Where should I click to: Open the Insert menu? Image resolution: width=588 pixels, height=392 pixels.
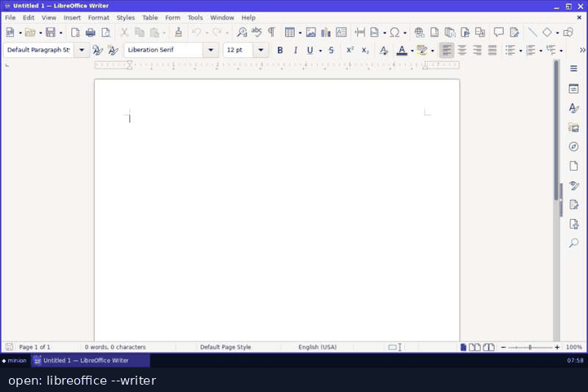click(x=72, y=18)
